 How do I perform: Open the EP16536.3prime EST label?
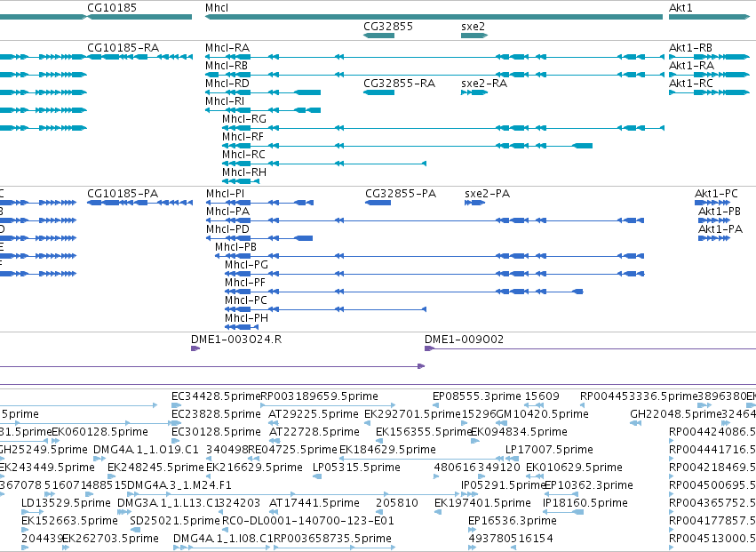click(x=513, y=521)
